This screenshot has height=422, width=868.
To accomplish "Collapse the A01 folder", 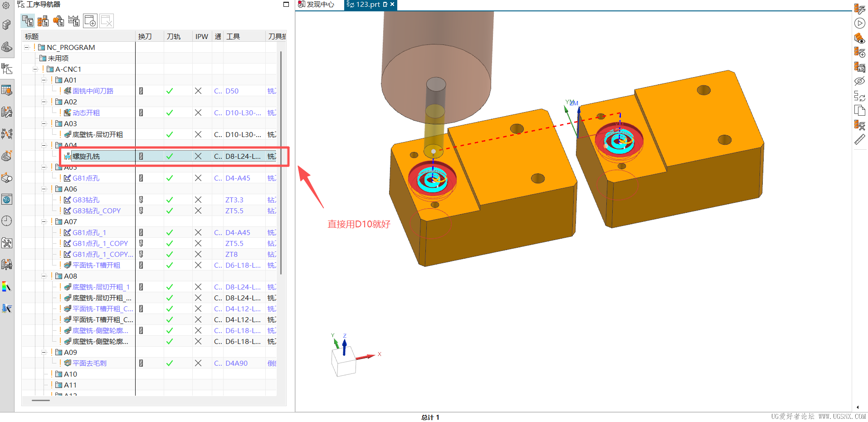I will (x=44, y=80).
